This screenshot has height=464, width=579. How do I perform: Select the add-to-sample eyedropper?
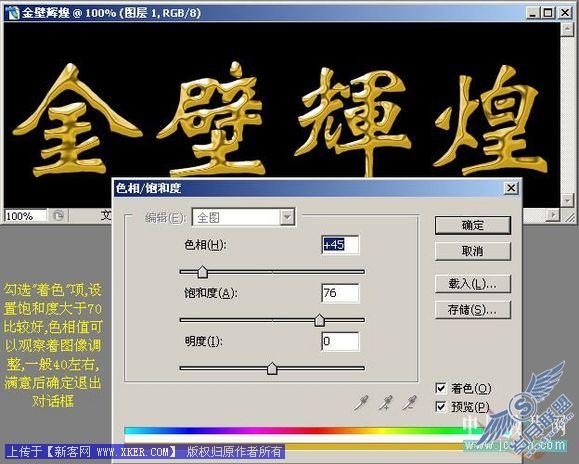point(385,403)
